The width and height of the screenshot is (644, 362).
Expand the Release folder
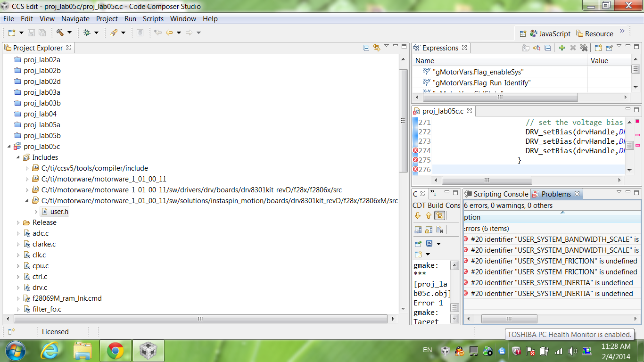[18, 222]
